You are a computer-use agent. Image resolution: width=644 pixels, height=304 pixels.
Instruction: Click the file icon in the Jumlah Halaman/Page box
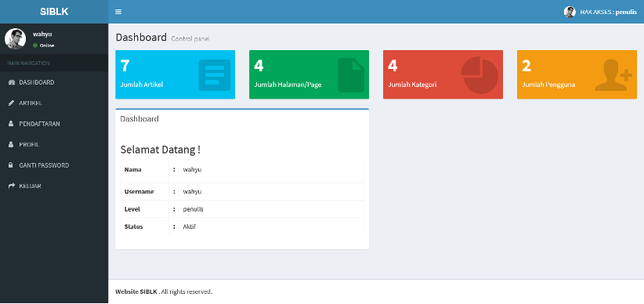point(351,75)
